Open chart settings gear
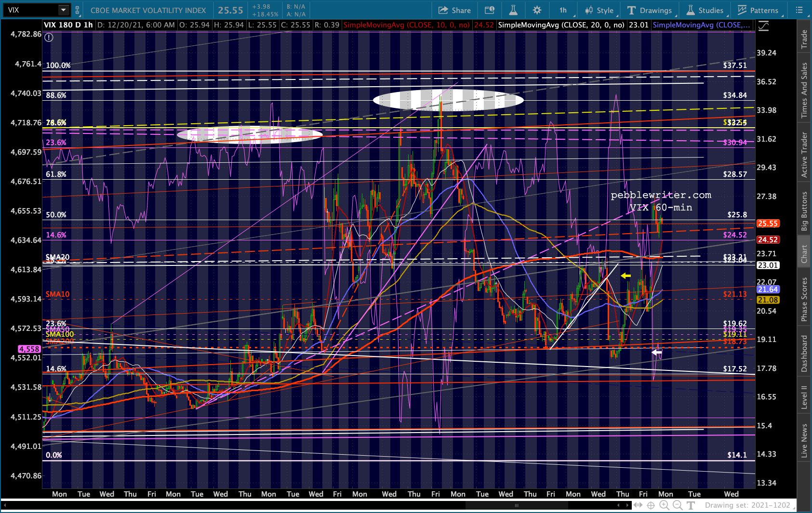This screenshot has width=812, height=513. 537,10
